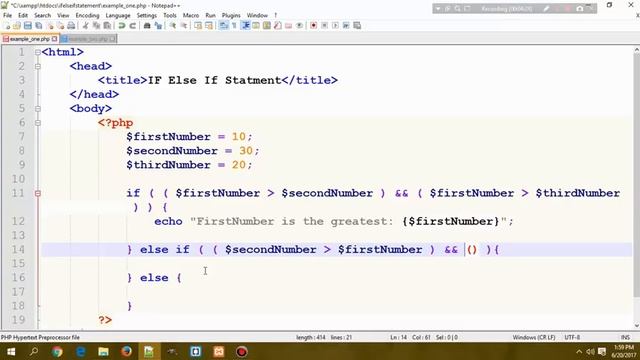Open the Language menu

click(118, 15)
